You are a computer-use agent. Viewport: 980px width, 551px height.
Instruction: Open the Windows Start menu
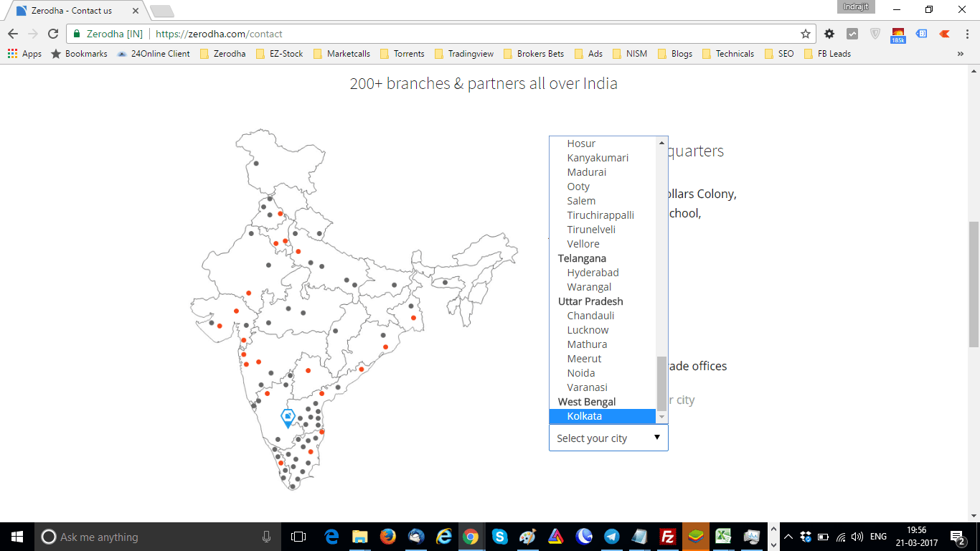17,537
